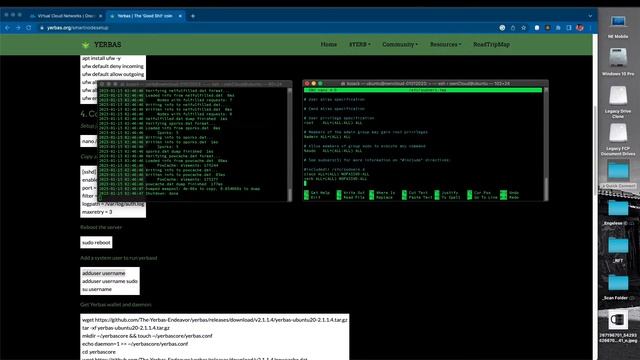The height and width of the screenshot is (360, 640).
Task: Select the Yerbas The Good Shit coin tab
Action: [145, 16]
